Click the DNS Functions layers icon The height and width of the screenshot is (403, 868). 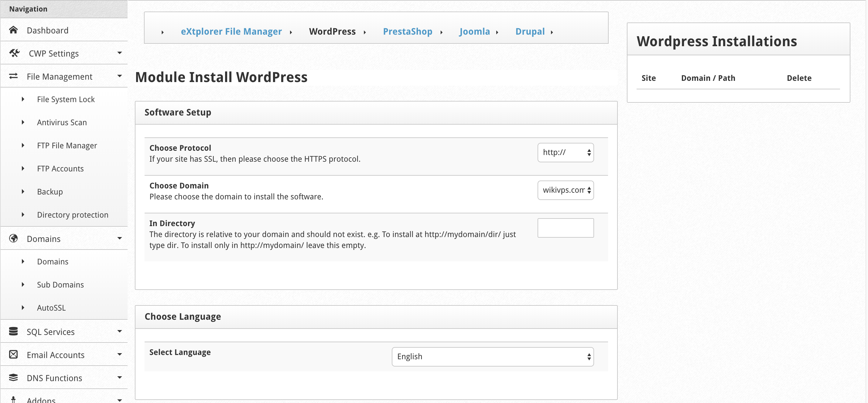point(13,378)
